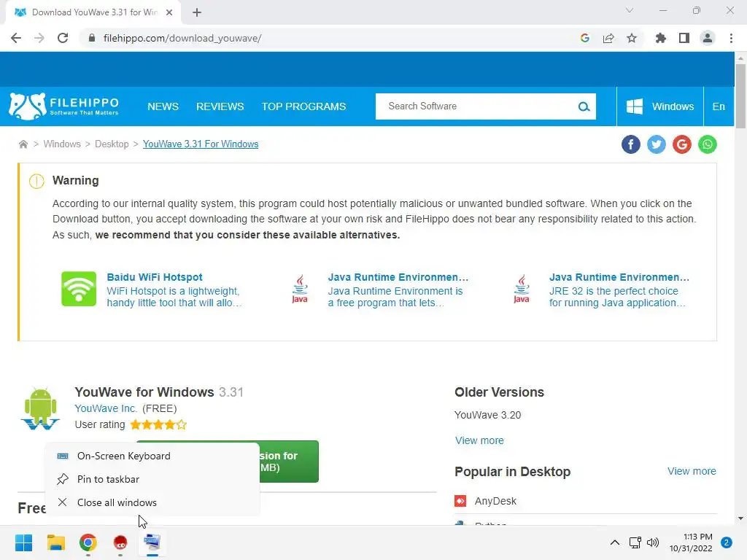The width and height of the screenshot is (747, 560).
Task: Open the Windows Start menu
Action: (23, 542)
